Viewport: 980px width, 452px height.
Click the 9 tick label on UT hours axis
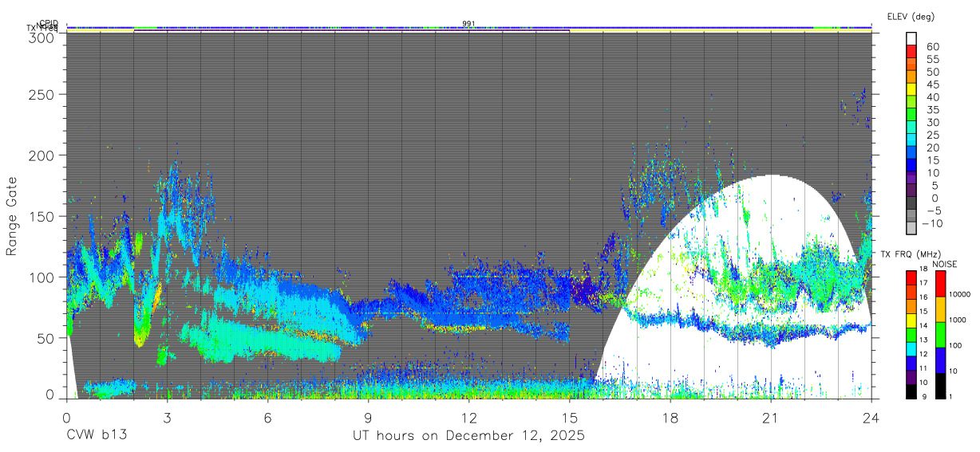coord(368,418)
